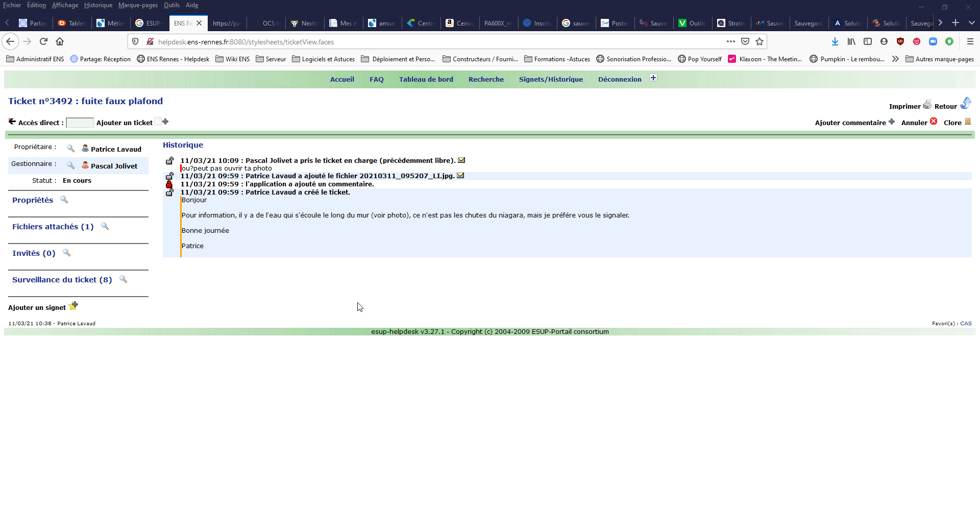Click the Annuler red cross icon
The image size is (980, 531).
coord(934,122)
